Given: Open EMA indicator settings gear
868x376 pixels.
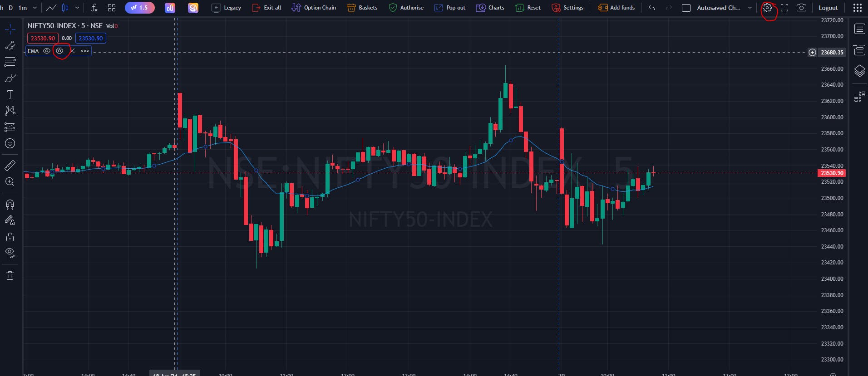Looking at the screenshot, I should (59, 51).
